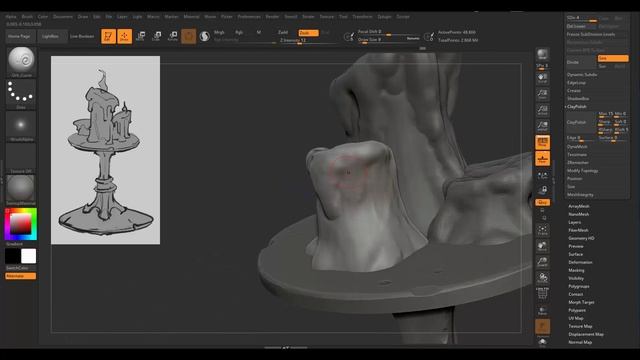Toggle the Zadd button

click(x=283, y=32)
